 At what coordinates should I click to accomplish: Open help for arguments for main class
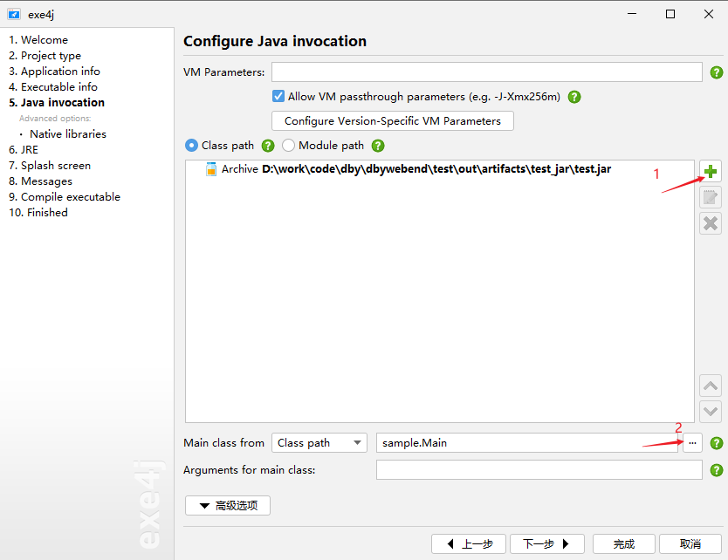tap(716, 469)
